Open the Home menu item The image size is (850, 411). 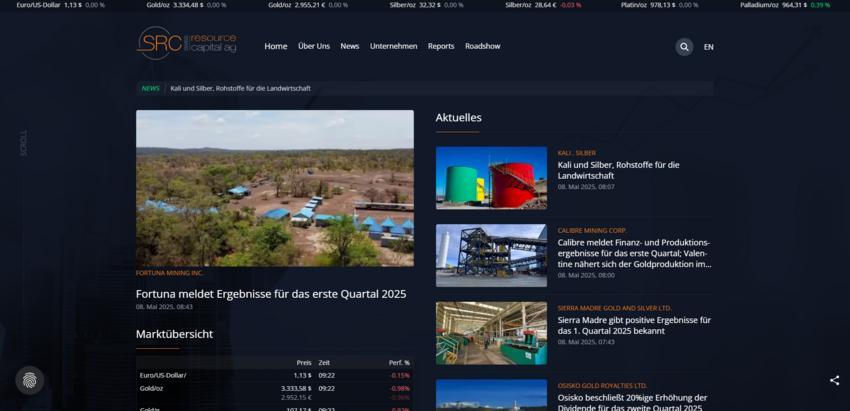(276, 47)
